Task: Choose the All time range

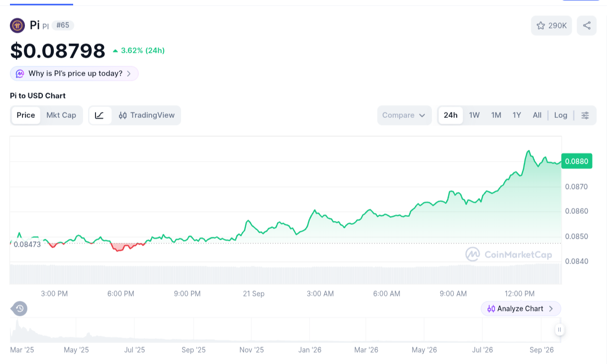Action: (x=537, y=115)
